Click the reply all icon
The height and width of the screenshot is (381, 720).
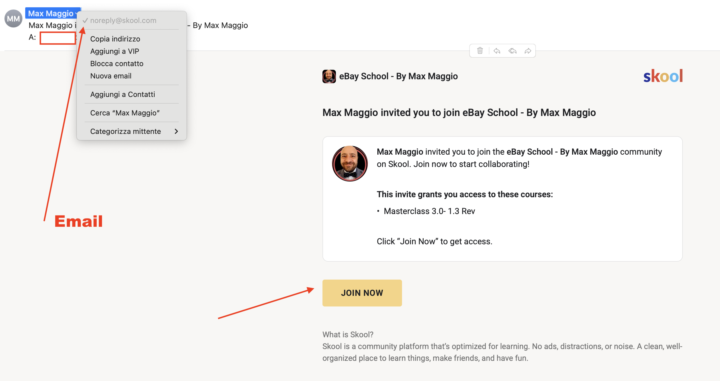click(512, 51)
